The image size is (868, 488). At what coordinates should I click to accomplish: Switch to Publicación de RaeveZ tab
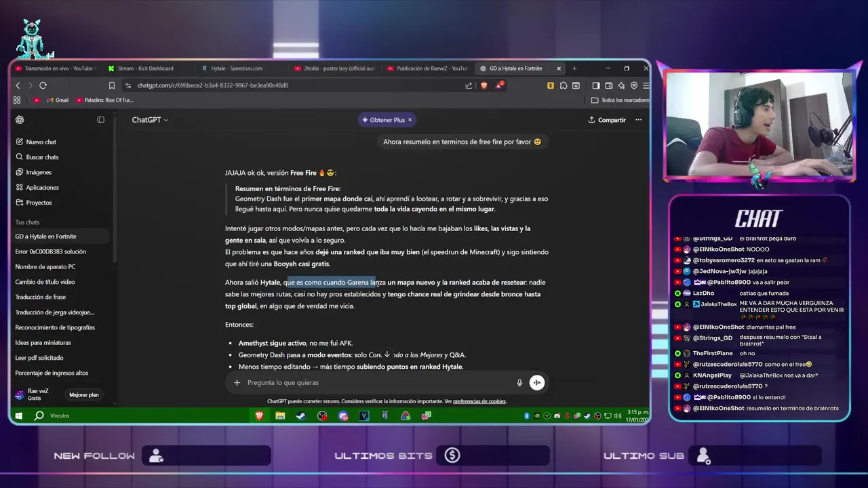427,68
